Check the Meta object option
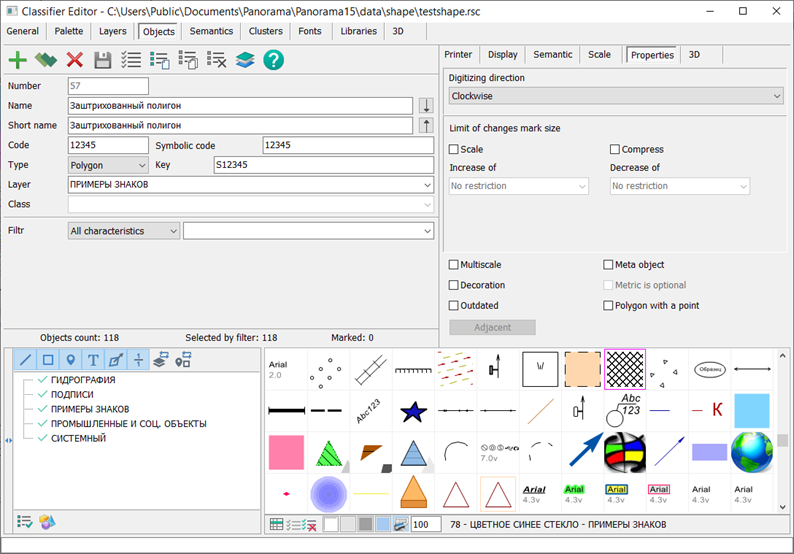This screenshot has height=554, width=794. click(x=608, y=265)
